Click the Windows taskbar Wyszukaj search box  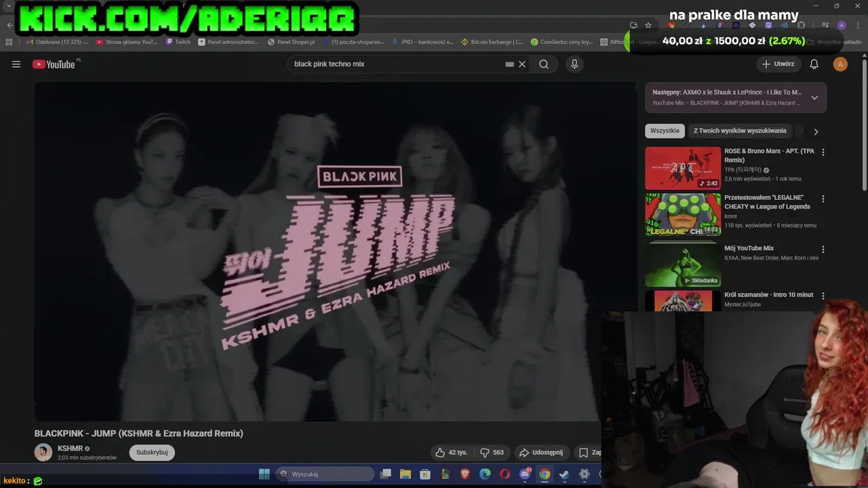coord(324,474)
